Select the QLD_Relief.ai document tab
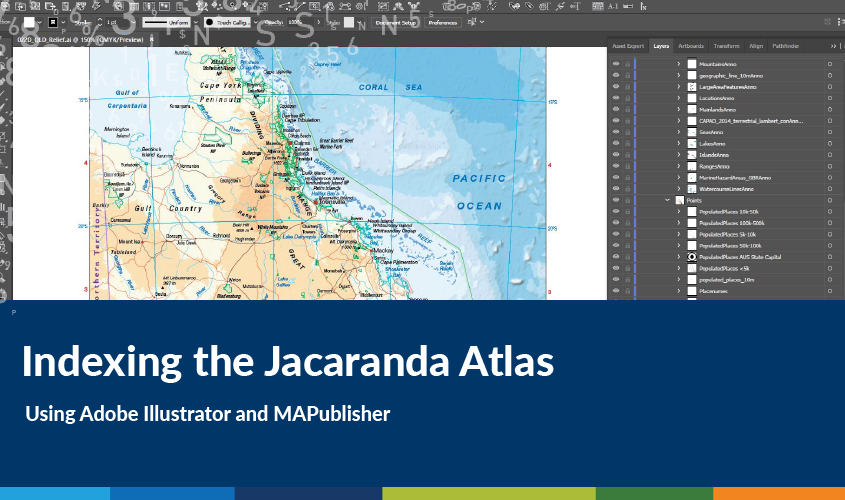Viewport: 845px width, 500px height. pos(80,40)
